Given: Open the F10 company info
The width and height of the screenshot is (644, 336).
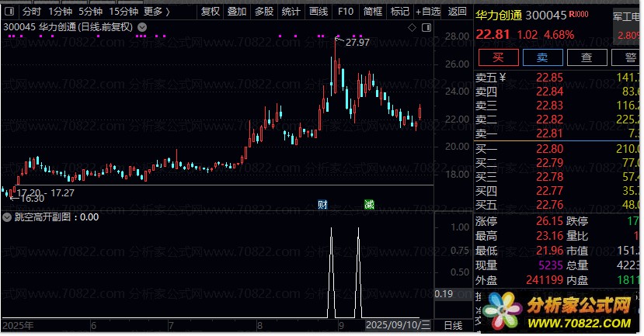Looking at the screenshot, I should pos(346,12).
